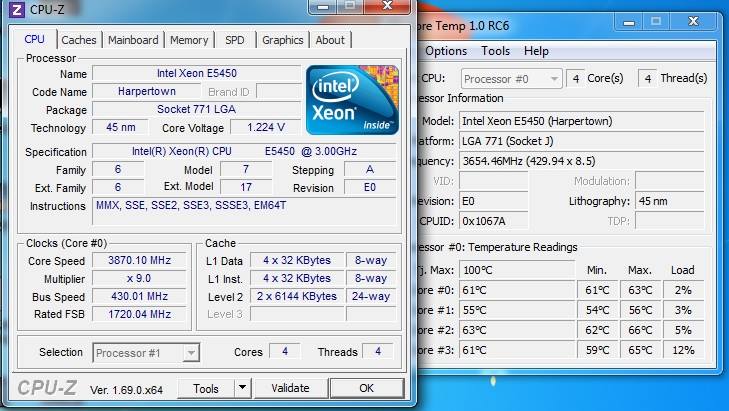Viewport: 729px width, 411px height.
Task: Click the OK button in CPU-Z
Action: tap(366, 388)
